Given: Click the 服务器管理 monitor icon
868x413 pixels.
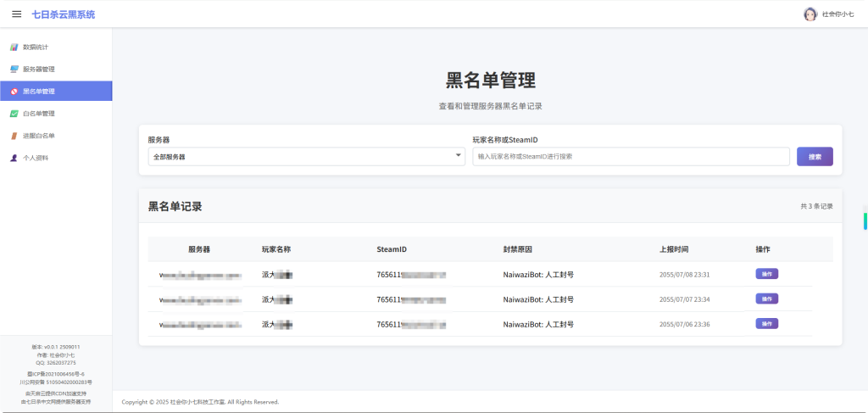Looking at the screenshot, I should 14,70.
